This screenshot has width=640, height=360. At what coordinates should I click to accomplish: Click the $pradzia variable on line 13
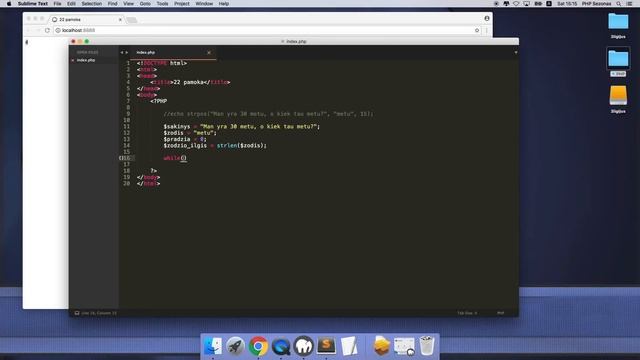coord(177,139)
